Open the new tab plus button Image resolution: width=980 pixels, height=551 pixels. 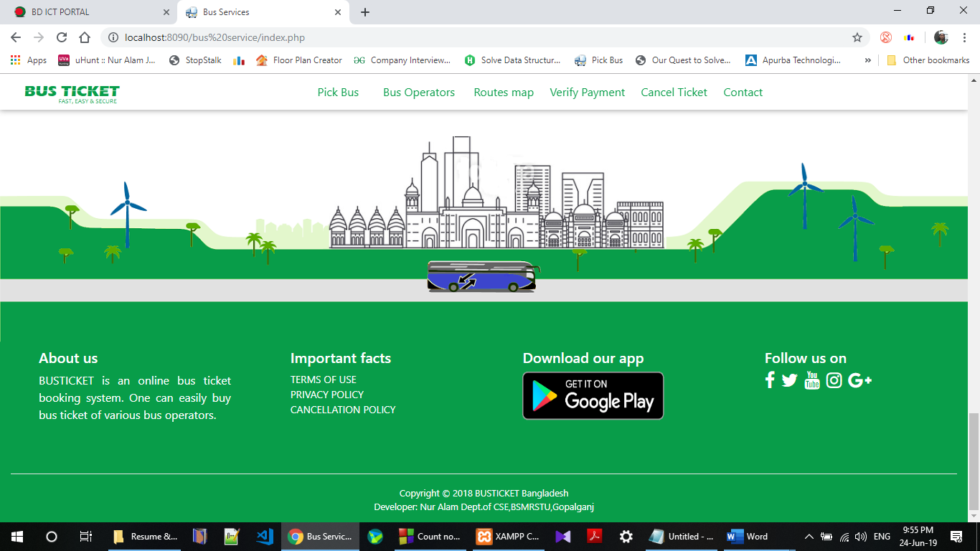point(365,12)
